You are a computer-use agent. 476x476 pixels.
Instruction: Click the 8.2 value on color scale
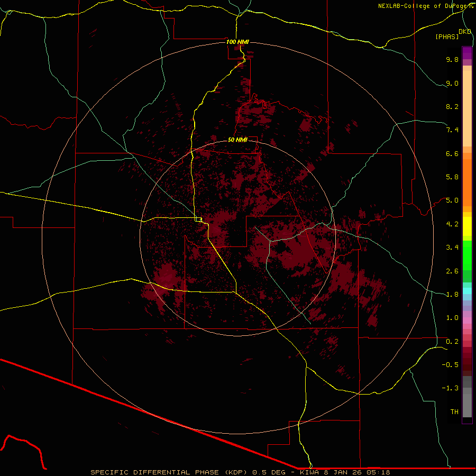(x=452, y=106)
